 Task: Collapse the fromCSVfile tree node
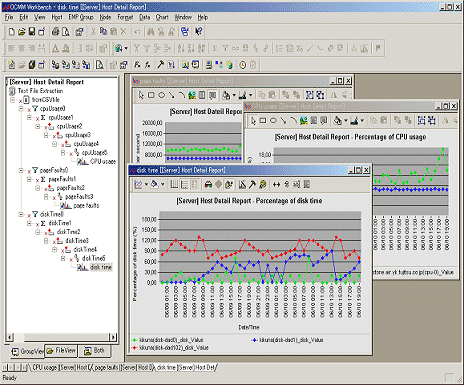(12, 100)
